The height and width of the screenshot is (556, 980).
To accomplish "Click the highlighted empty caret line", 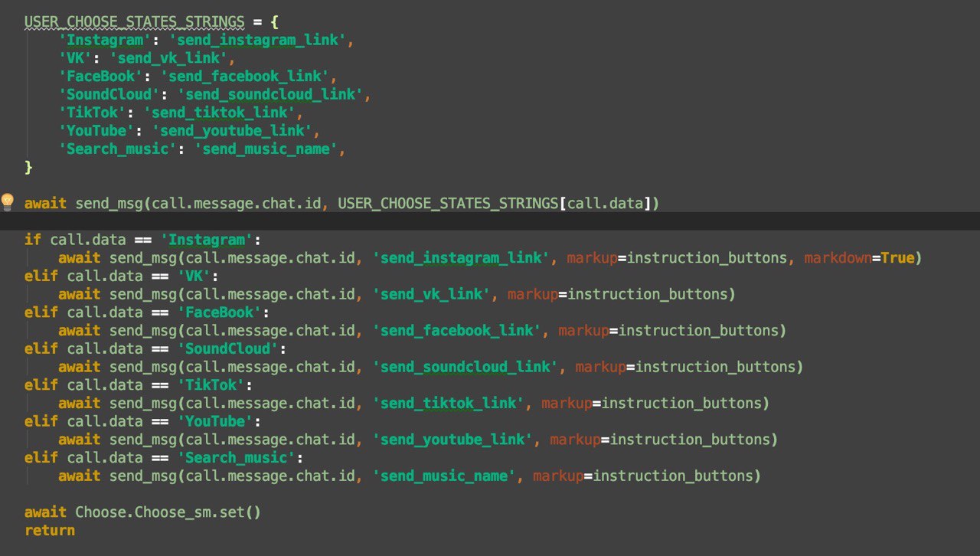I will coord(490,221).
